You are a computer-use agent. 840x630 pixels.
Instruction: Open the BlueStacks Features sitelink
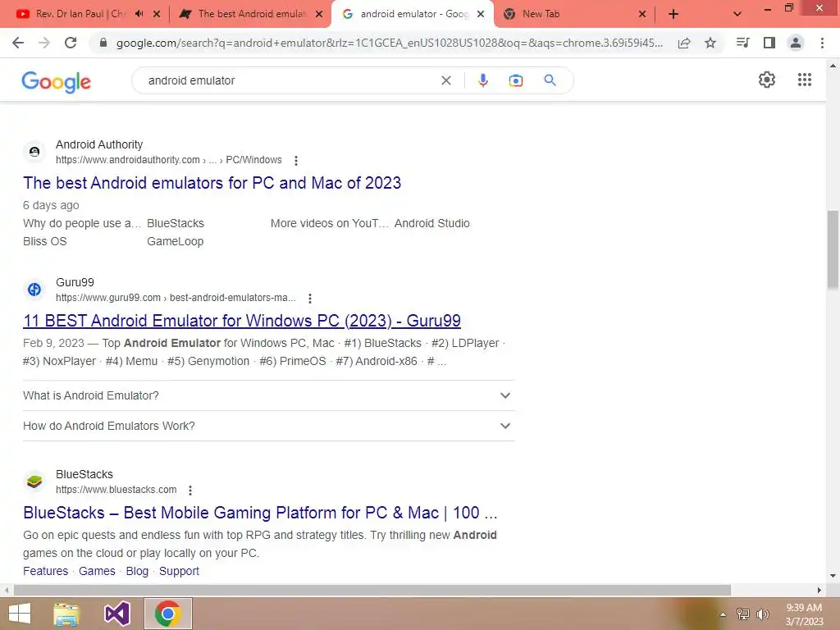(x=46, y=571)
